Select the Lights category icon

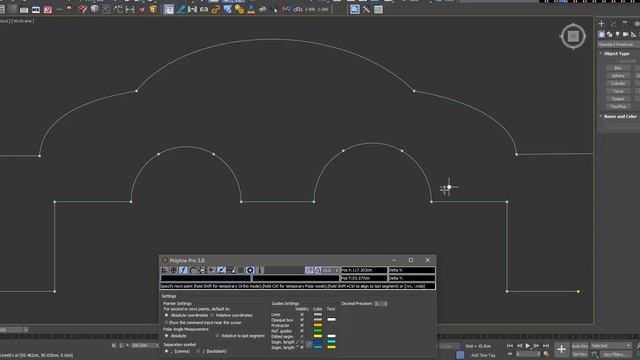(618, 35)
